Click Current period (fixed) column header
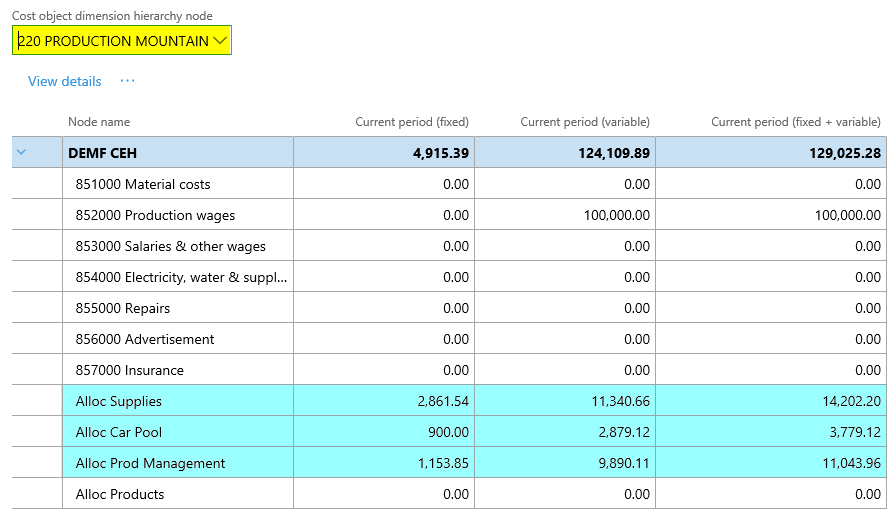 click(411, 122)
